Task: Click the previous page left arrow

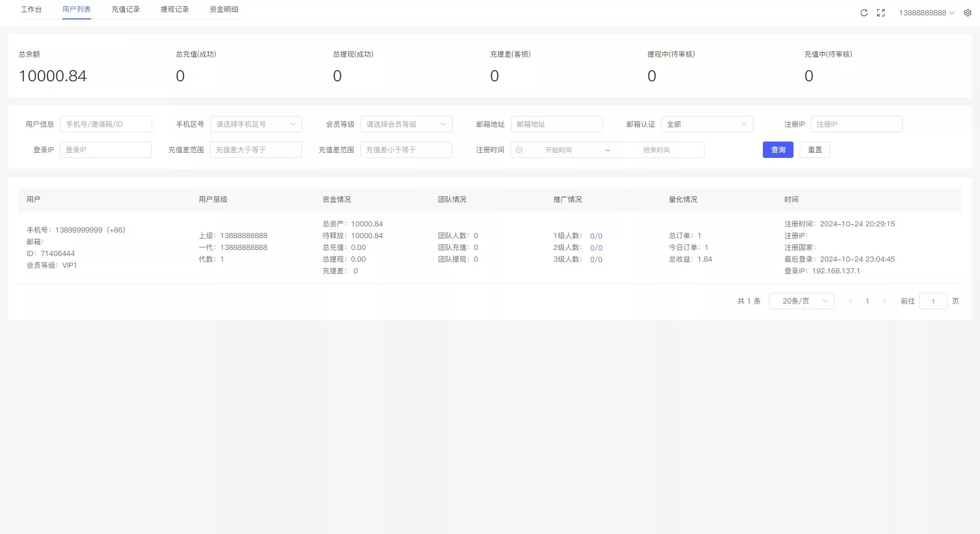Action: click(850, 301)
